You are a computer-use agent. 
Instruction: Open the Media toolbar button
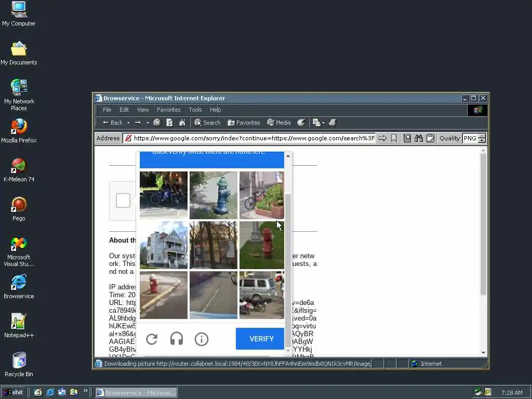(279, 123)
